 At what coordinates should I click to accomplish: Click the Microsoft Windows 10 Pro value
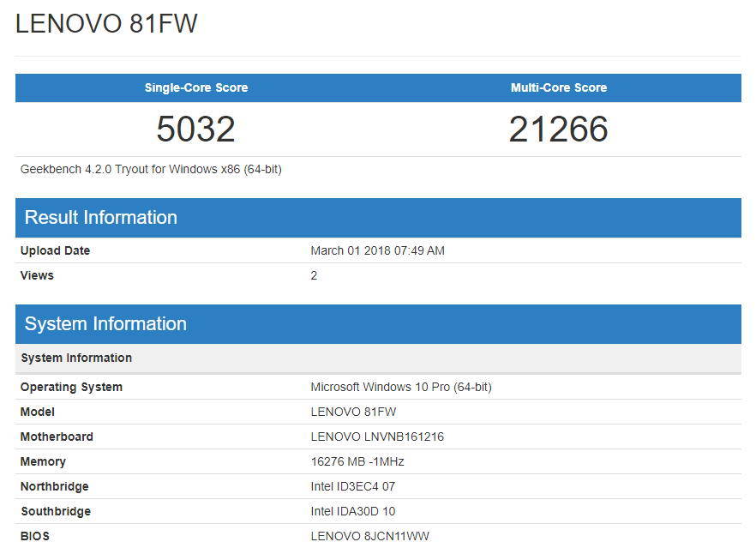tap(401, 387)
